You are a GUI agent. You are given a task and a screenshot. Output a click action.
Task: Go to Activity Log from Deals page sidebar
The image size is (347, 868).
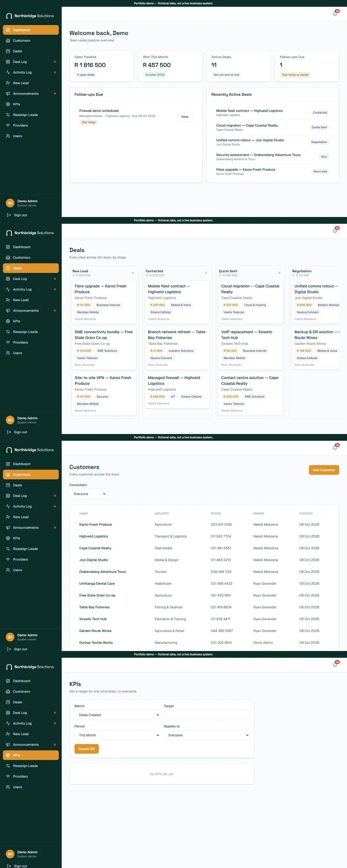click(x=31, y=289)
